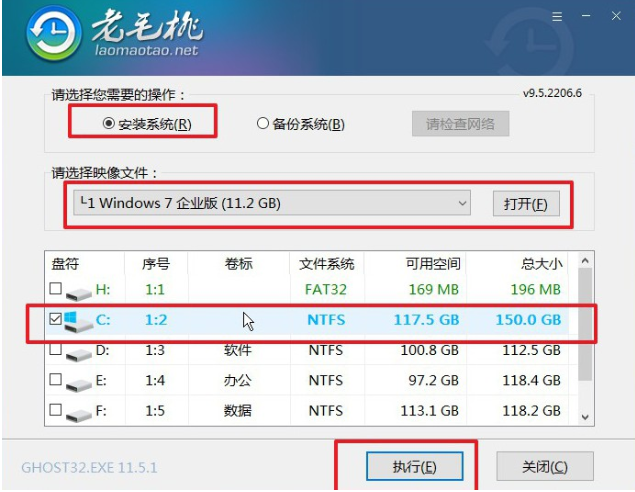Click the 总大小 column header
635x492 pixels.
pyautogui.click(x=541, y=264)
